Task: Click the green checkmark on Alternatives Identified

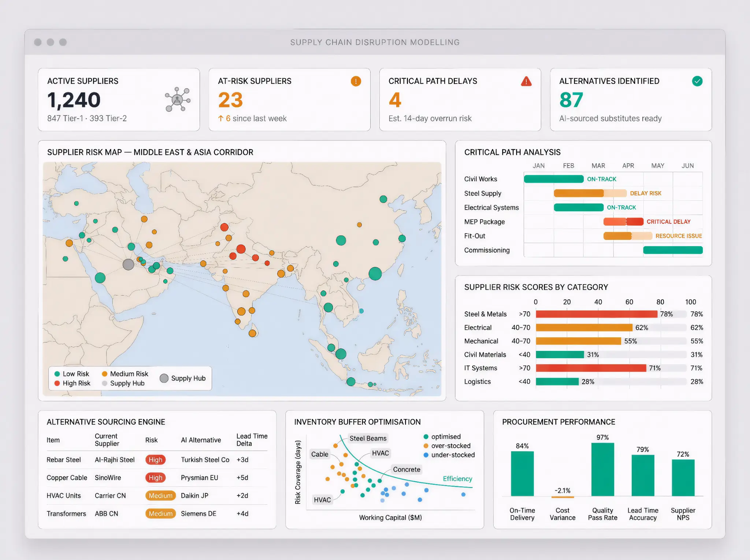Action: click(x=698, y=81)
